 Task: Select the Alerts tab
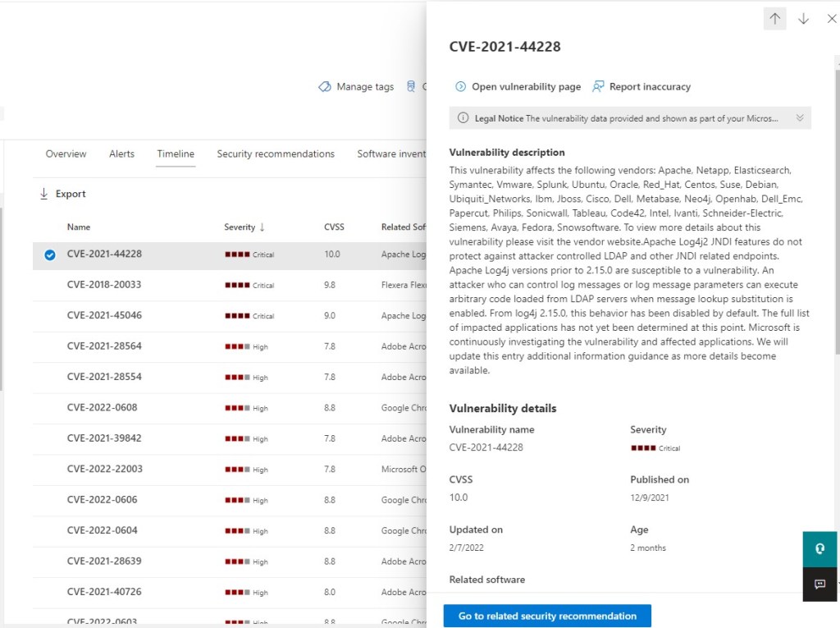[x=121, y=154]
